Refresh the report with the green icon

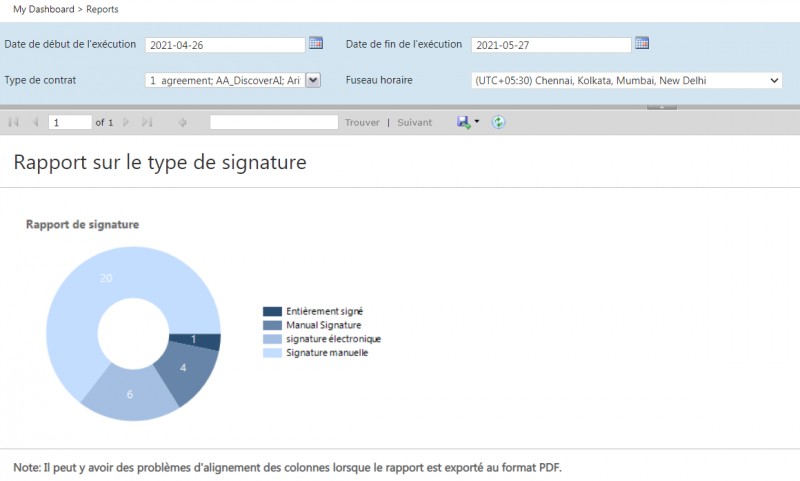[498, 122]
